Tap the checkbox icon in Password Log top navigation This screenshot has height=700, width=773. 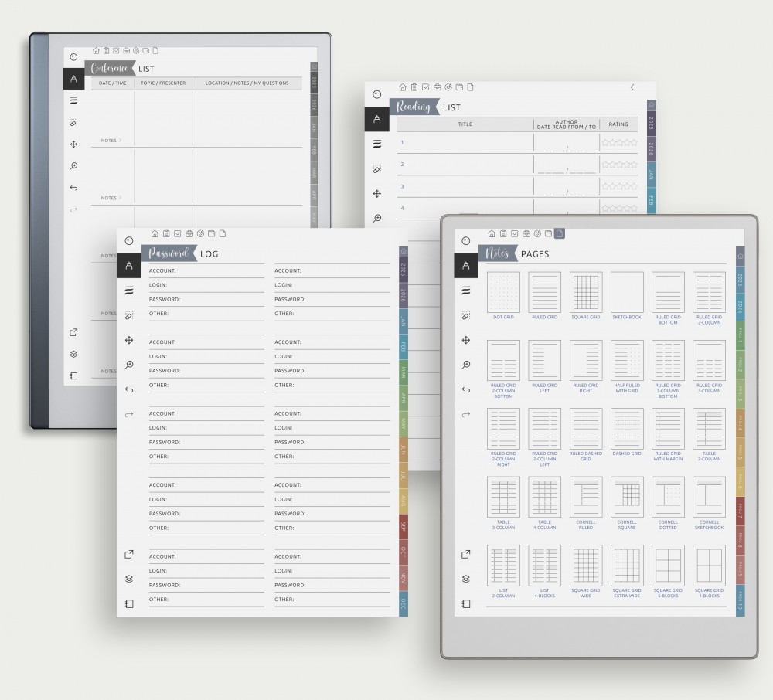(x=177, y=233)
